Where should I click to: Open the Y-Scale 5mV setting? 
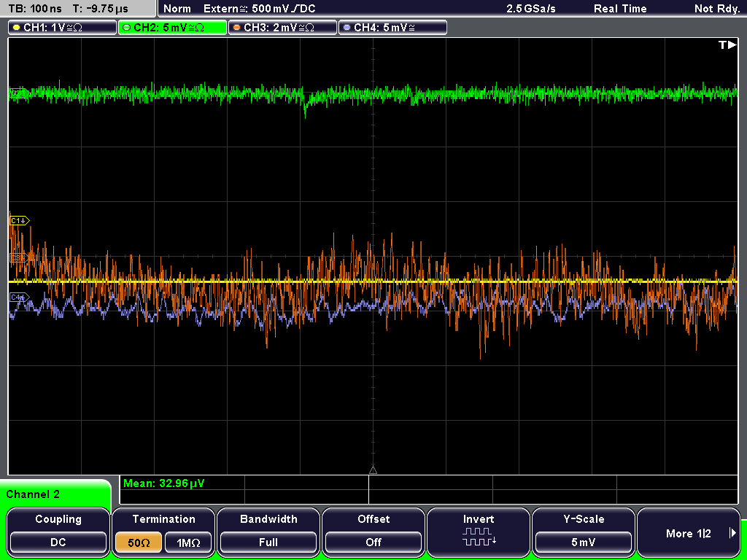(x=584, y=542)
